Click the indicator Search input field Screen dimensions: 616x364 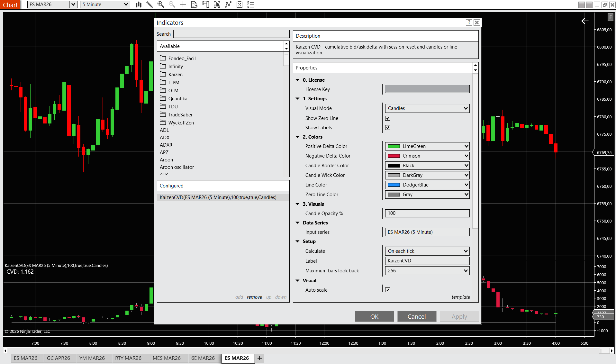pos(231,34)
